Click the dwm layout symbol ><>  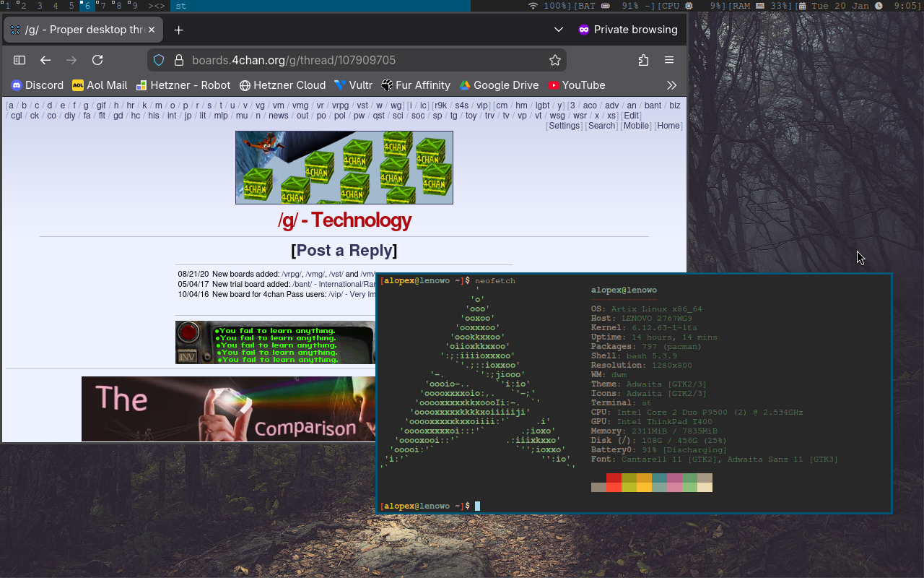[x=157, y=6]
